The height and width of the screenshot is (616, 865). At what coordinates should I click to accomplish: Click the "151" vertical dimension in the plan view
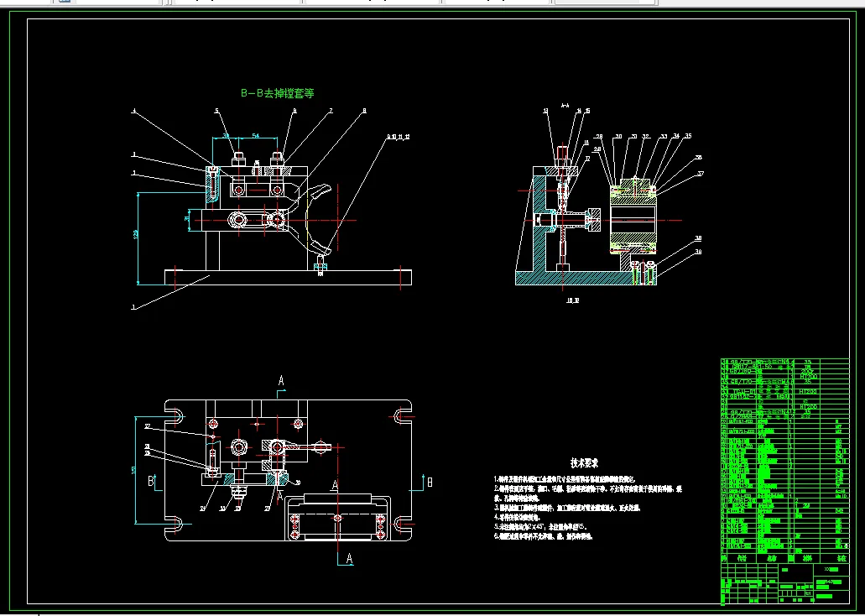pos(133,469)
